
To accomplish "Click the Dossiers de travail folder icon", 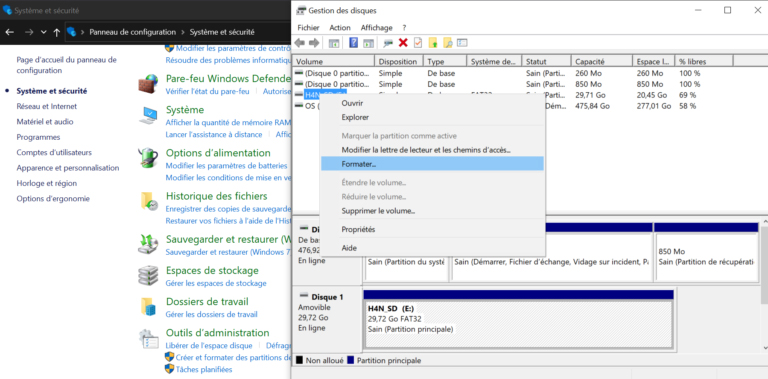I will tap(148, 307).
